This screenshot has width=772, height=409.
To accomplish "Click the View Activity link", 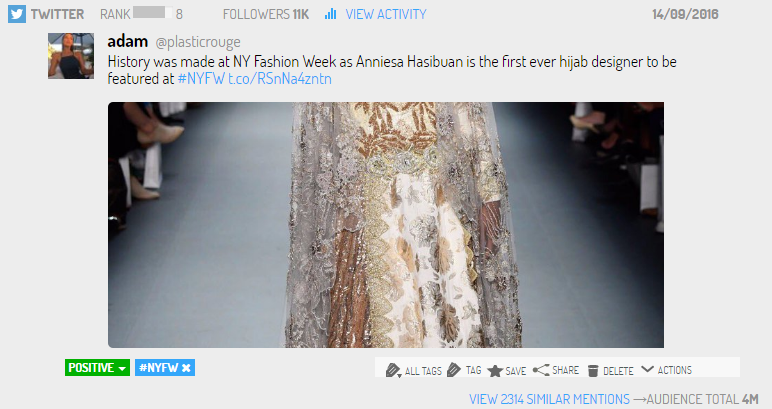I will [x=386, y=14].
